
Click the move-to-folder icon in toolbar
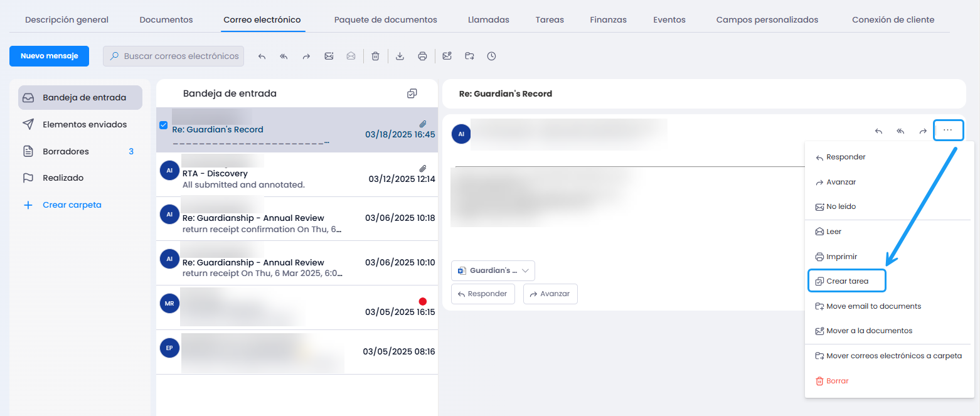click(x=469, y=56)
